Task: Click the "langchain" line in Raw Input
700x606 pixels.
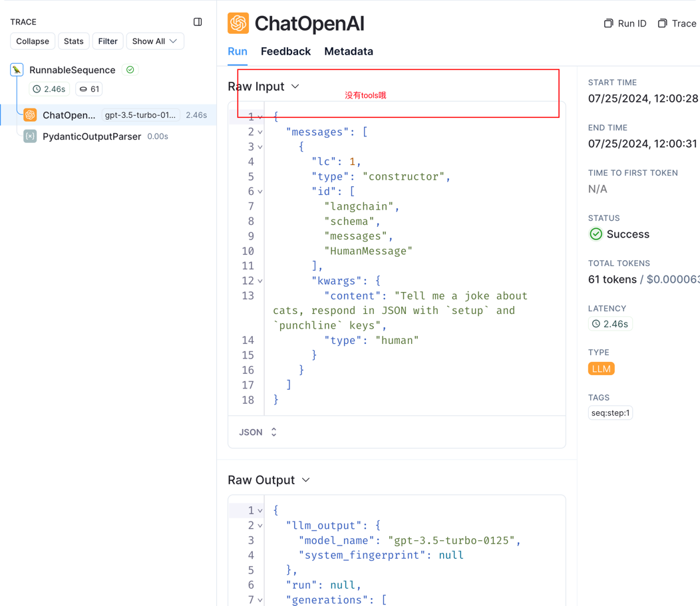Action: tap(361, 206)
